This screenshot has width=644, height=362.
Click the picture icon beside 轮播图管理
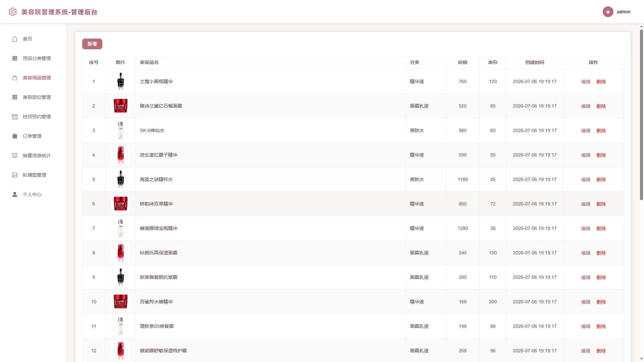click(15, 175)
